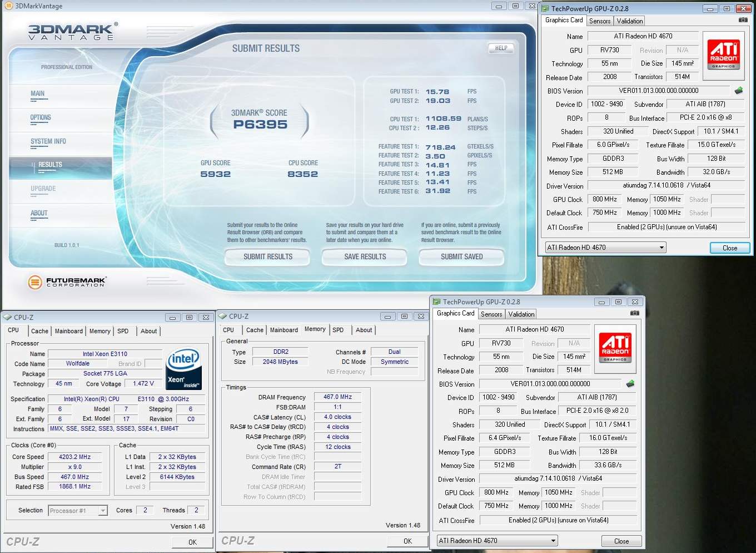Click the Command Rate 2T value
The height and width of the screenshot is (553, 756).
point(338,467)
